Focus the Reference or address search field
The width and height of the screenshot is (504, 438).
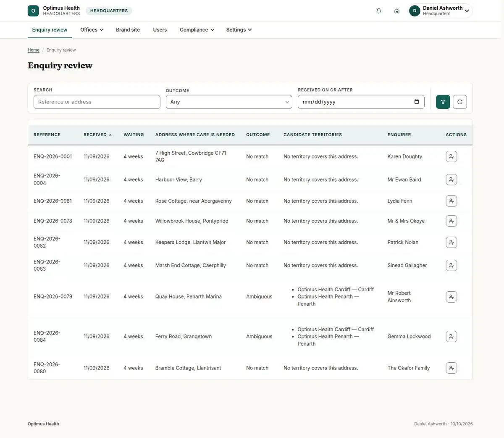point(97,102)
